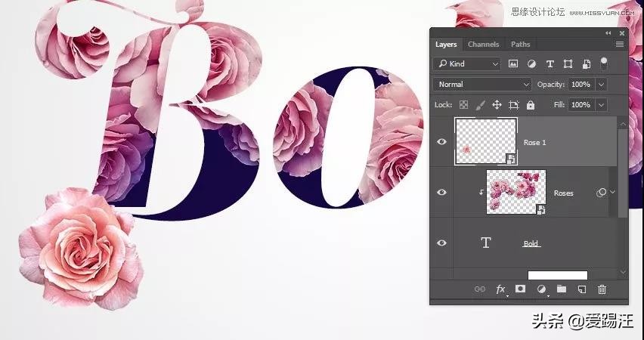Image resolution: width=644 pixels, height=340 pixels.
Task: Filter layers by adjustment layers icon
Action: [x=531, y=63]
